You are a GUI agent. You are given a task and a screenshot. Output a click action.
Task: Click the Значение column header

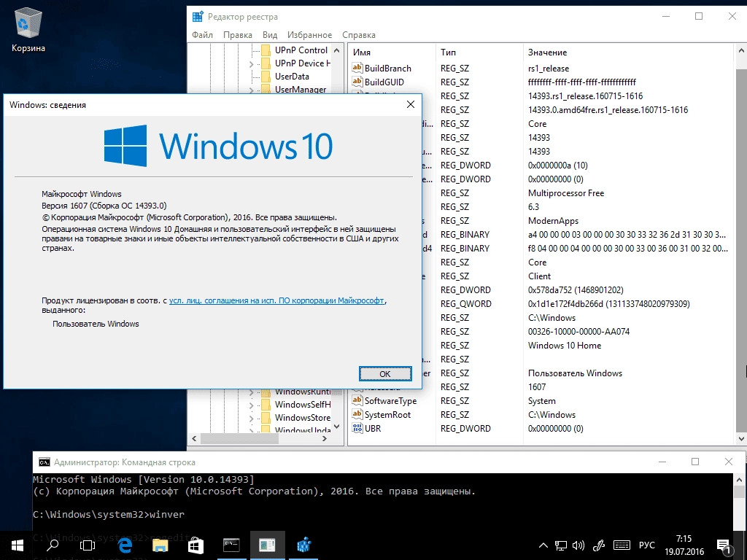point(628,52)
